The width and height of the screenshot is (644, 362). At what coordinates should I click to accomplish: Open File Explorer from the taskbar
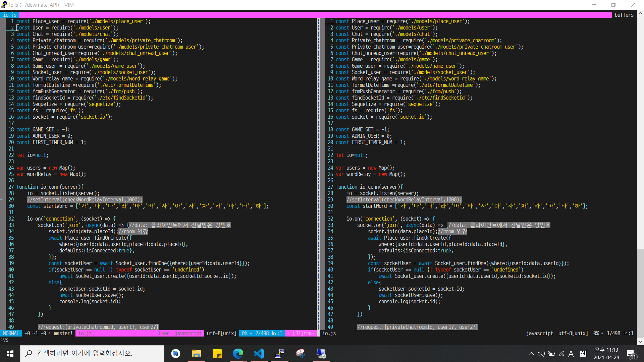tap(196, 354)
